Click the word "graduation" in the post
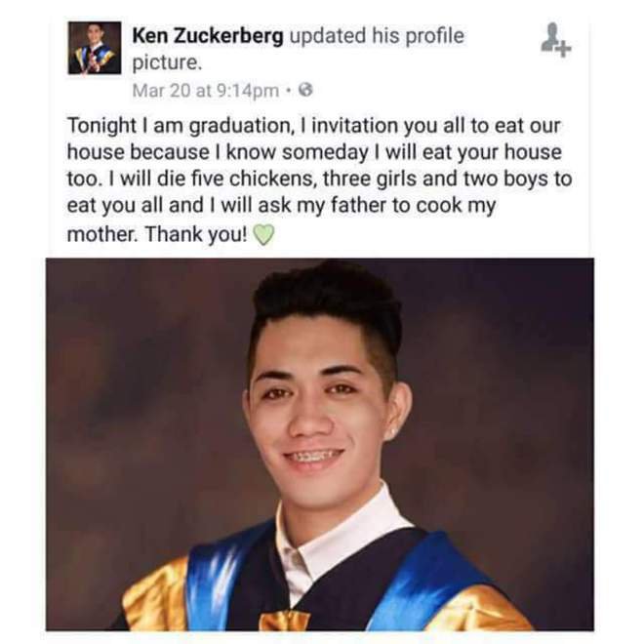644x644 pixels. click(x=240, y=126)
